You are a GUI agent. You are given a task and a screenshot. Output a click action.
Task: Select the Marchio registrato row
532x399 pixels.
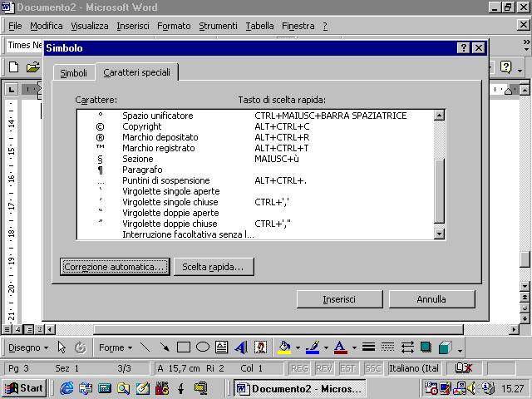coord(255,148)
